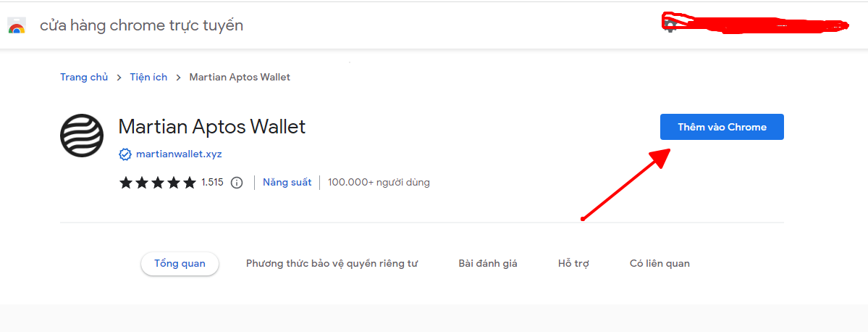The width and height of the screenshot is (868, 332).
Task: Open the Có liên quan tab
Action: pos(660,264)
